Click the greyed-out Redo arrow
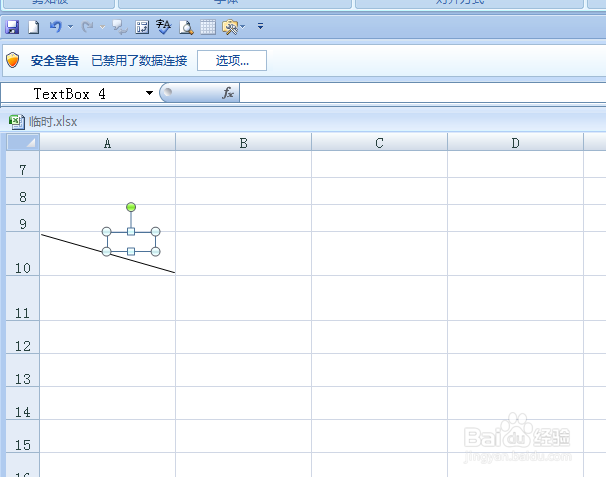This screenshot has width=606, height=477. point(88,27)
